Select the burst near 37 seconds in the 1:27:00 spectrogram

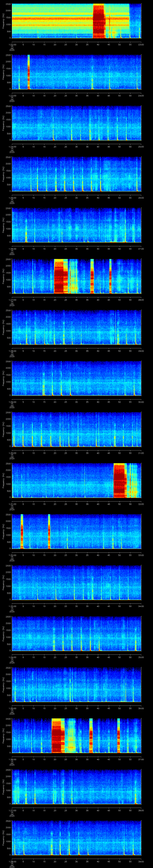(92, 276)
